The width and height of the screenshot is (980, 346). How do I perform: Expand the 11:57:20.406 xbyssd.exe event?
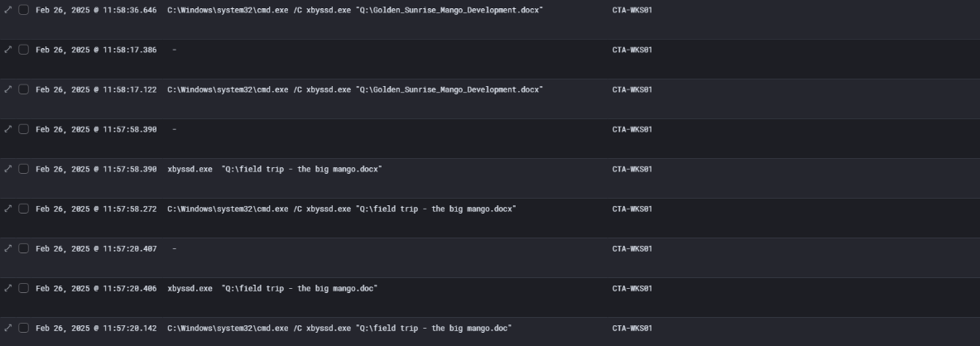point(8,288)
